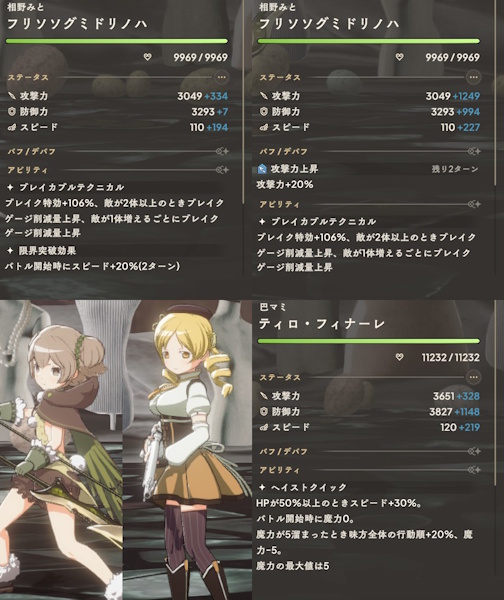Select the ヘイストクイック ability entry
The image size is (504, 600).
click(303, 487)
